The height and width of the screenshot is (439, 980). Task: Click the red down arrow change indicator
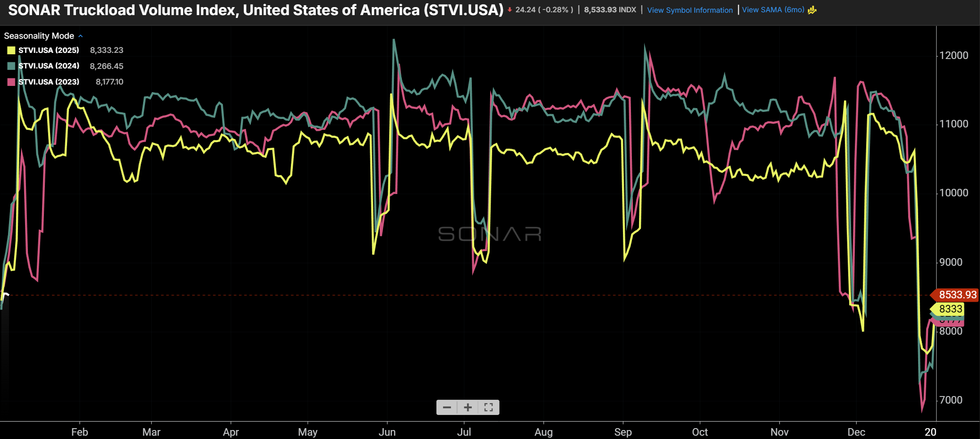pyautogui.click(x=510, y=10)
